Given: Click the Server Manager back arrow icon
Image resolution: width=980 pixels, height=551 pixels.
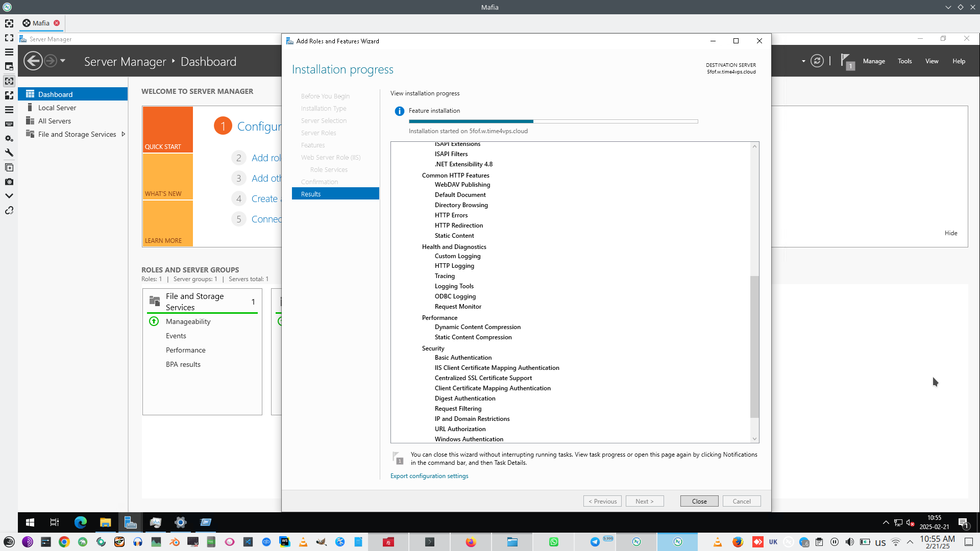Looking at the screenshot, I should click(33, 61).
